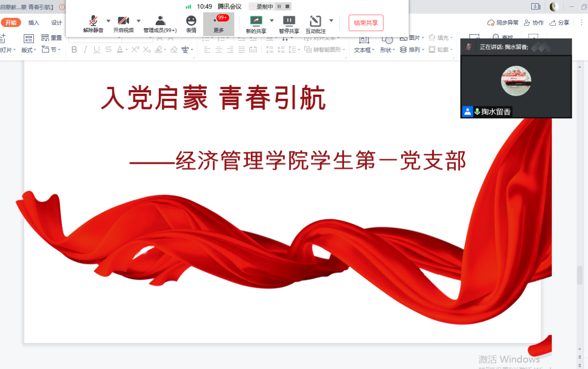Unmute microphone via 解除静音
Image resolution: width=588 pixels, height=369 pixels.
point(93,24)
